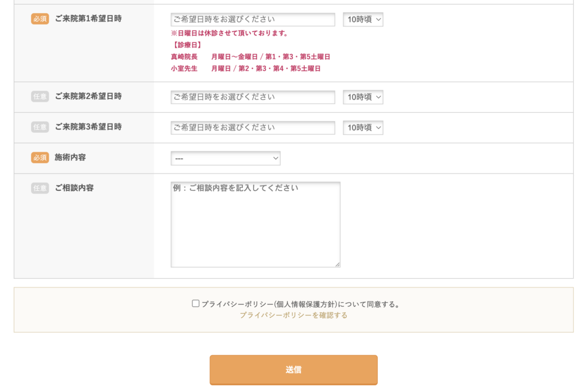Click the resize handle of the ご相談内容 textarea

pos(337,264)
